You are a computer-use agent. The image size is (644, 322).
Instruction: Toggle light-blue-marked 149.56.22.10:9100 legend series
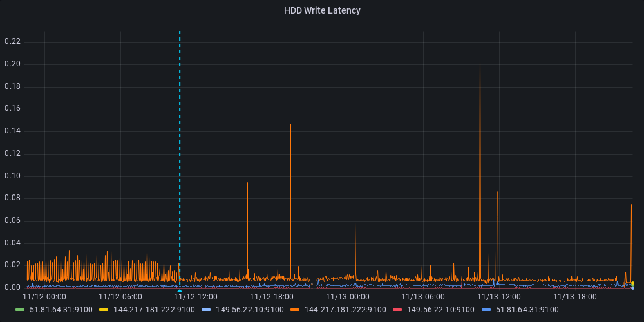click(x=250, y=310)
